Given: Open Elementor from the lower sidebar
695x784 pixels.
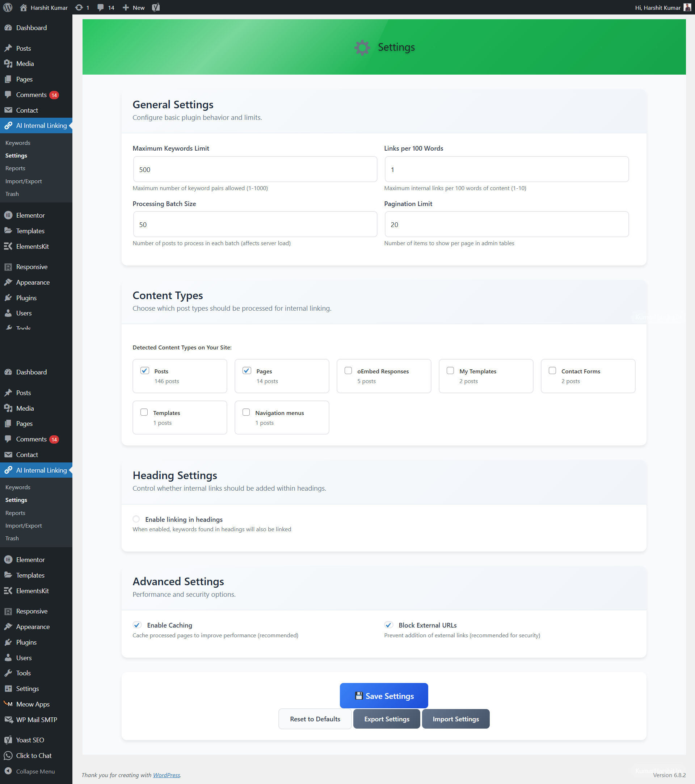Looking at the screenshot, I should pos(30,559).
